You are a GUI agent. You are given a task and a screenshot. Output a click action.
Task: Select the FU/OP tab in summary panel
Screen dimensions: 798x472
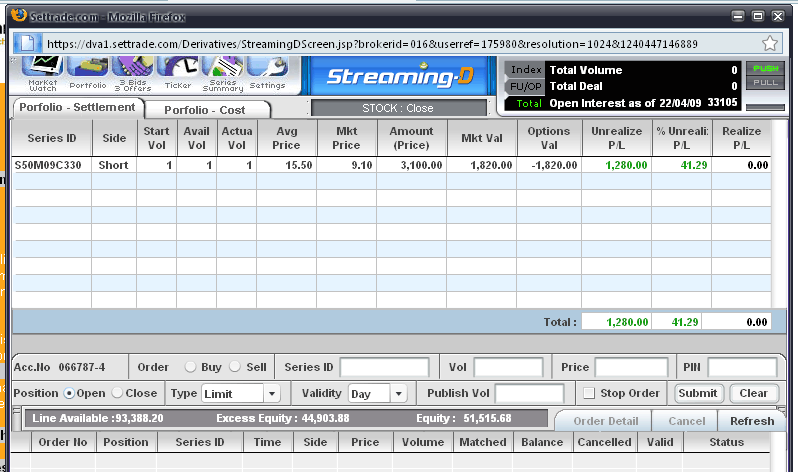(x=526, y=87)
